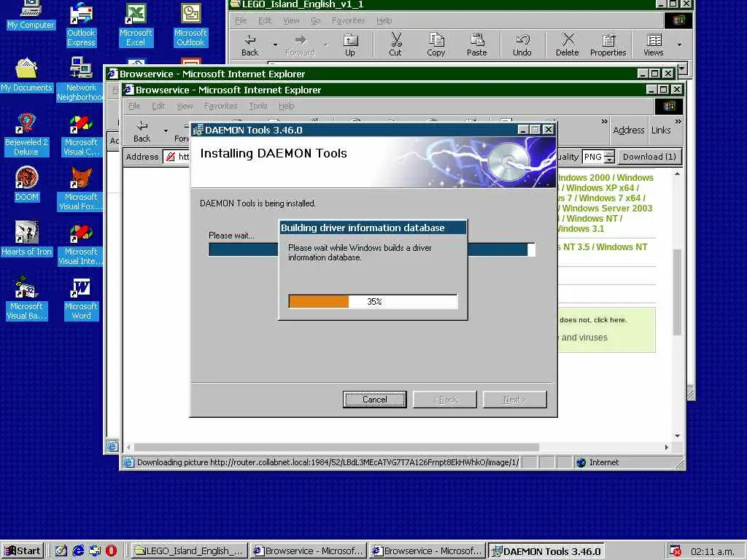Switch to LEGO_Island_English taskbar button
This screenshot has width=747, height=560.
pyautogui.click(x=189, y=551)
